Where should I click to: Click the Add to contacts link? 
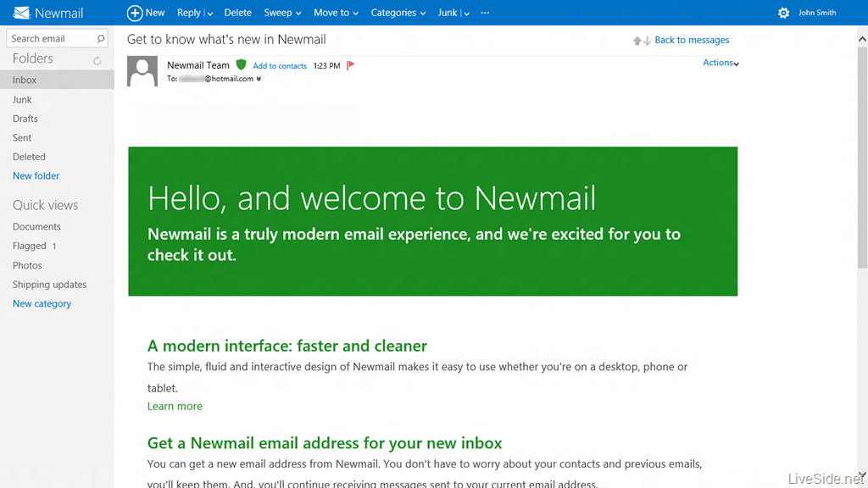[280, 66]
